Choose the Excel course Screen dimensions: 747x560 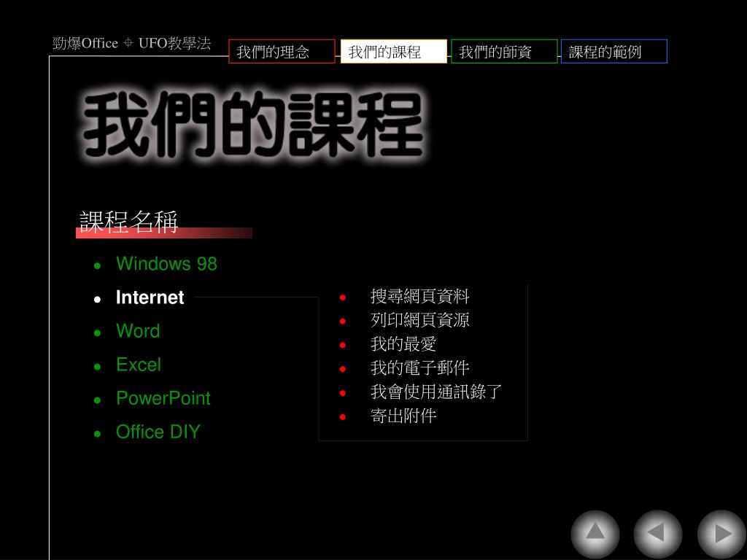(x=139, y=365)
